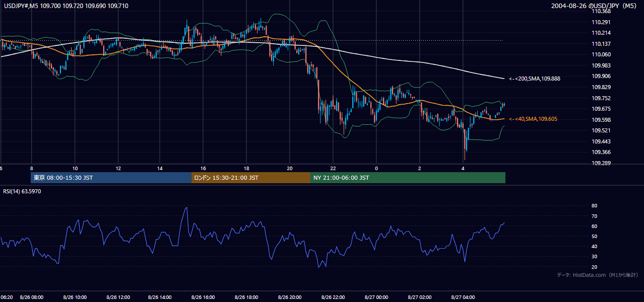This screenshot has height=302, width=644.
Task: Select the NY 21:00-06:00 JST session bar
Action: [408, 178]
